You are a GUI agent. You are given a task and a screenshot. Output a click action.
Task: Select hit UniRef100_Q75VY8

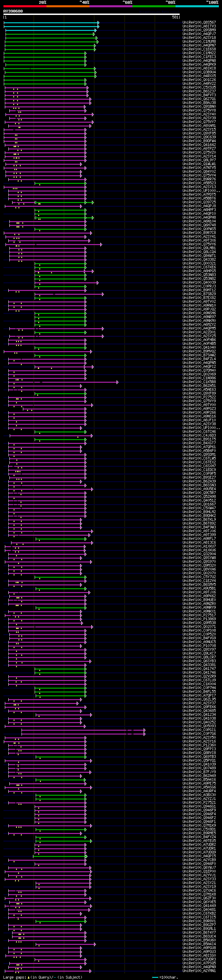[x=199, y=110]
